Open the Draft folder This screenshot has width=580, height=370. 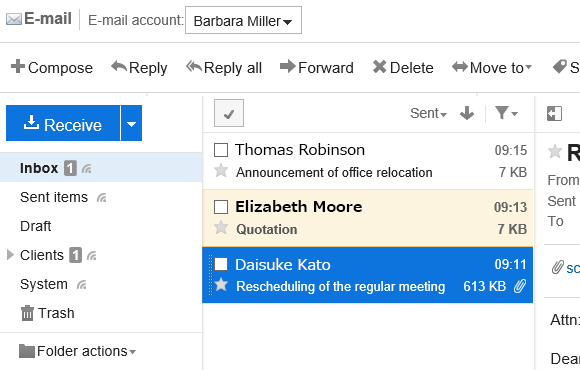pyautogui.click(x=36, y=226)
